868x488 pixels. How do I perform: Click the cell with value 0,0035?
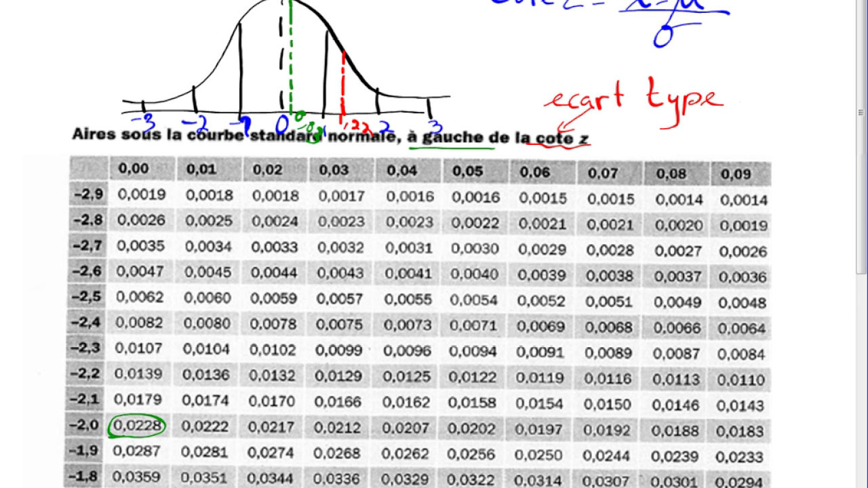140,246
